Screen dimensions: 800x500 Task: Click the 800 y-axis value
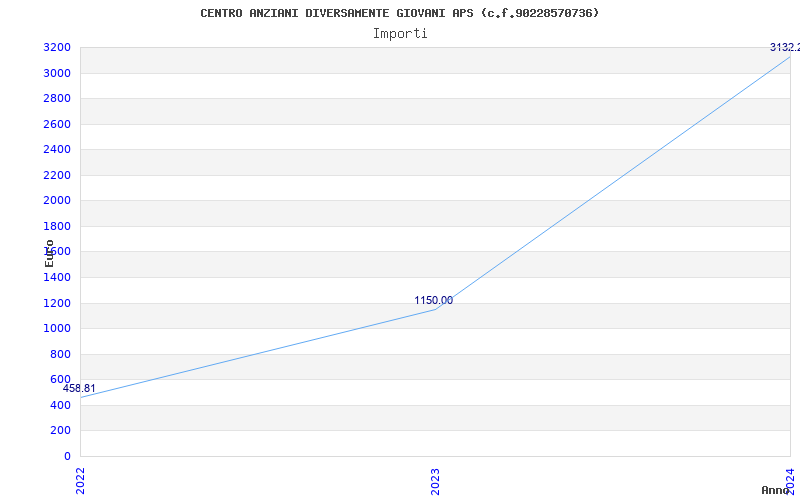point(60,355)
